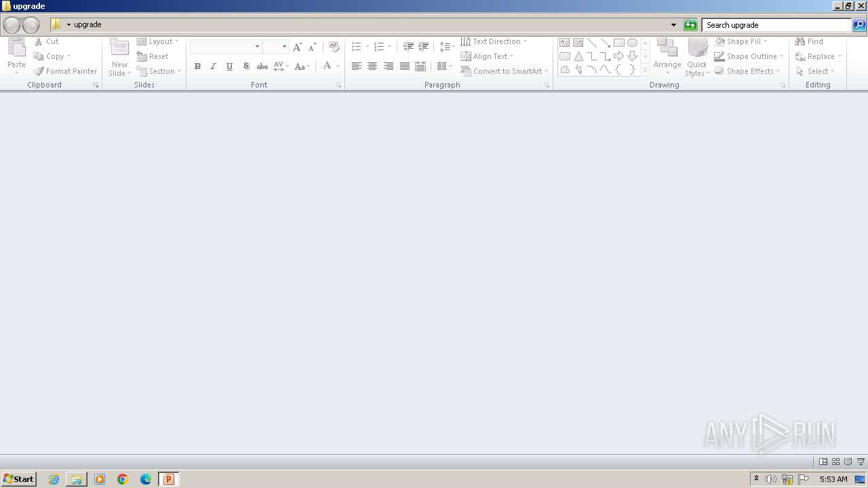Image resolution: width=868 pixels, height=488 pixels.
Task: Select the Text Box shape
Action: tap(564, 42)
